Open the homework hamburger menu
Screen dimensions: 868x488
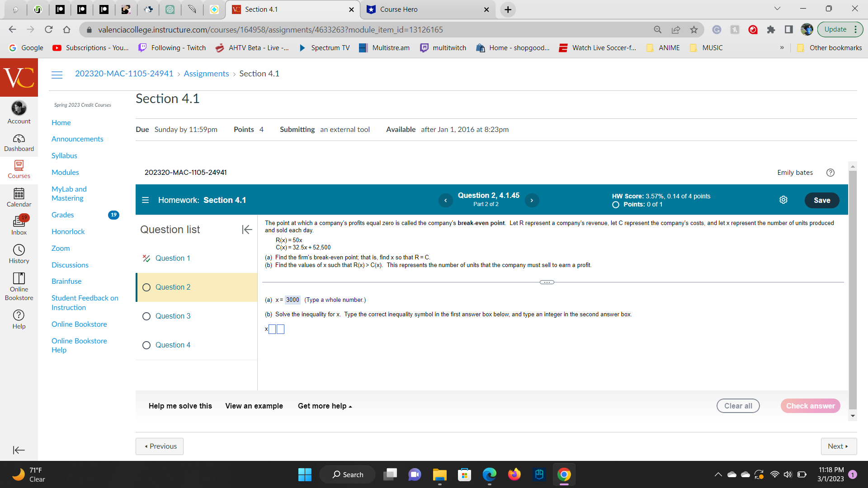pyautogui.click(x=145, y=200)
